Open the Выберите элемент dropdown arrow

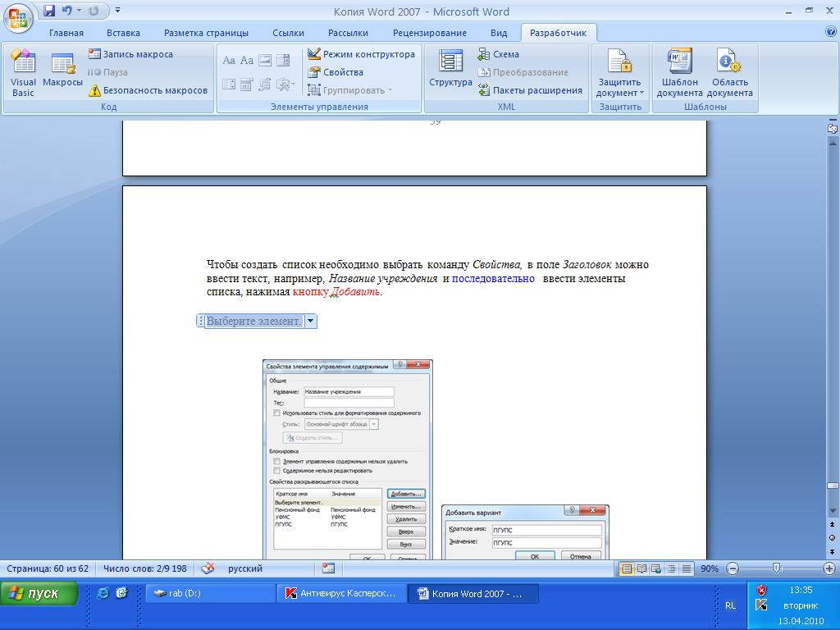click(310, 321)
